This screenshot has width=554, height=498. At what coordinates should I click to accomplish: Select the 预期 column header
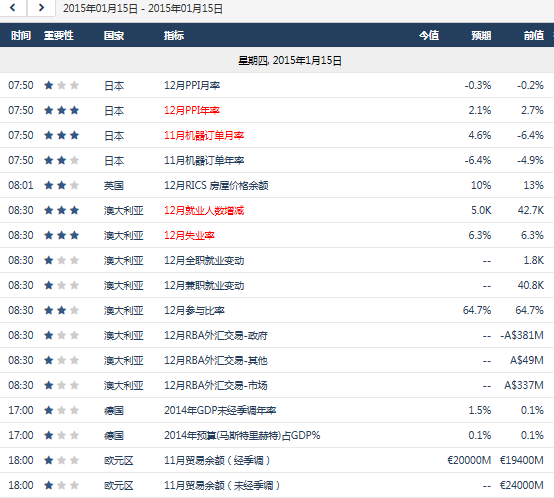click(481, 35)
